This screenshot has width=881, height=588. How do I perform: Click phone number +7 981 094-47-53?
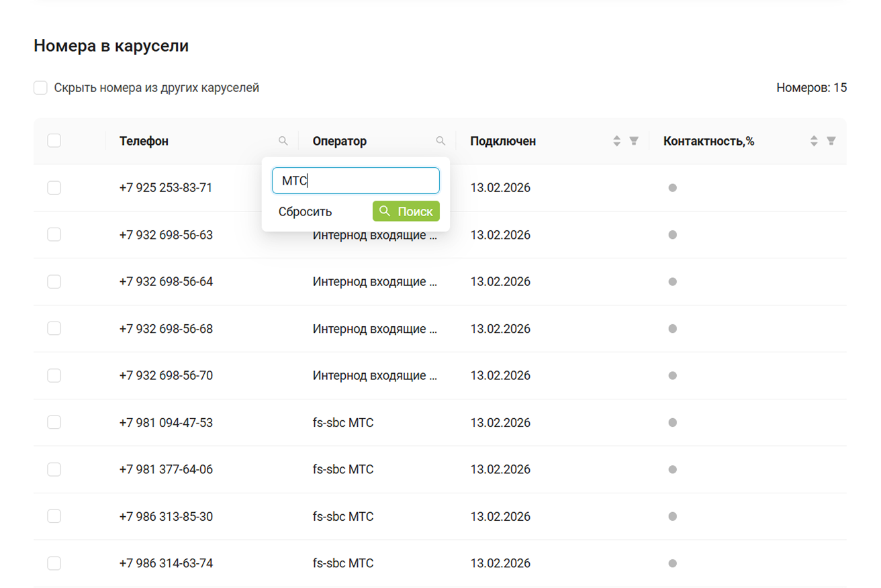pyautogui.click(x=166, y=423)
